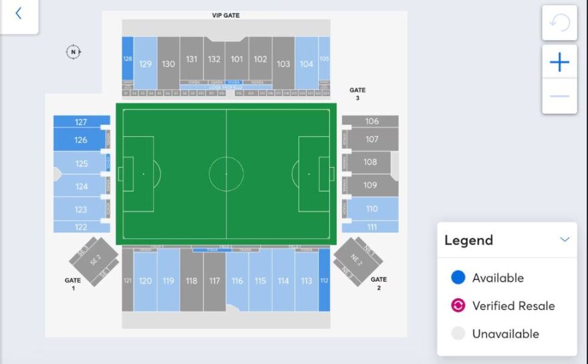Pick section 124 on the west side
Screen dimensions: 588x364
coord(81,186)
